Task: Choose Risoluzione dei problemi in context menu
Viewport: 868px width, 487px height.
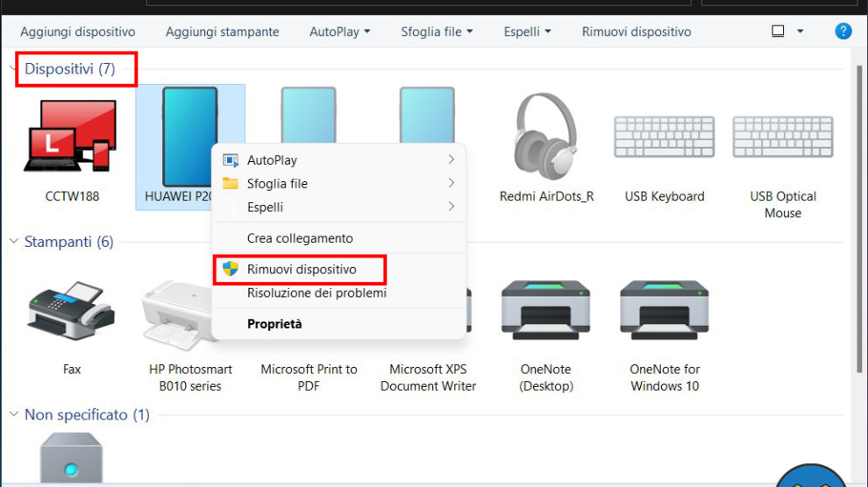Action: [338, 293]
